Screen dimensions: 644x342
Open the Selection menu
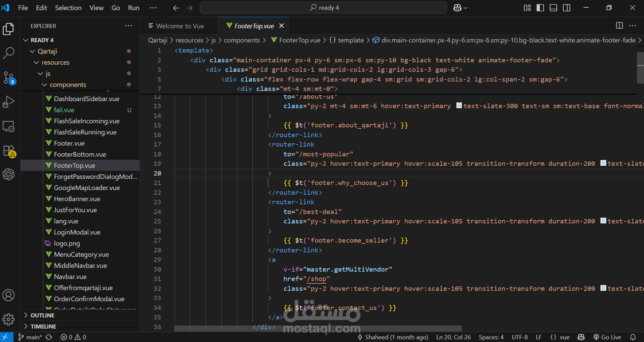(68, 8)
